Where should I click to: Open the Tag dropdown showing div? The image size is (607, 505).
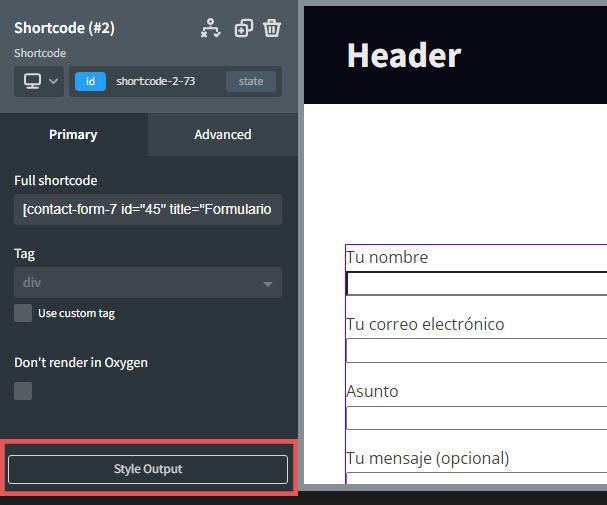click(148, 282)
